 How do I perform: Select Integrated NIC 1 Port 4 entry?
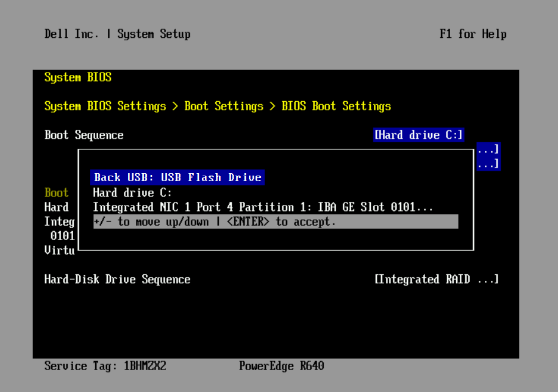coord(263,207)
